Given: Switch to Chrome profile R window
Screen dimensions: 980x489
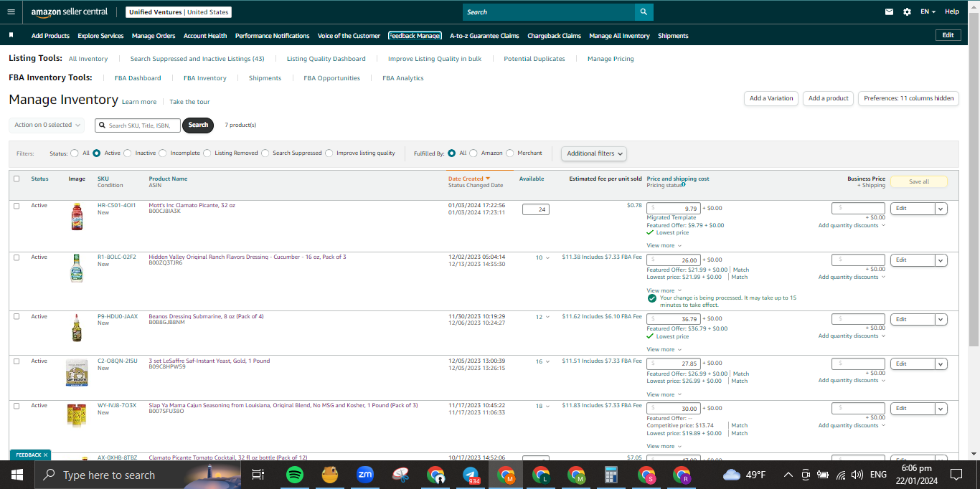Looking at the screenshot, I should 682,475.
